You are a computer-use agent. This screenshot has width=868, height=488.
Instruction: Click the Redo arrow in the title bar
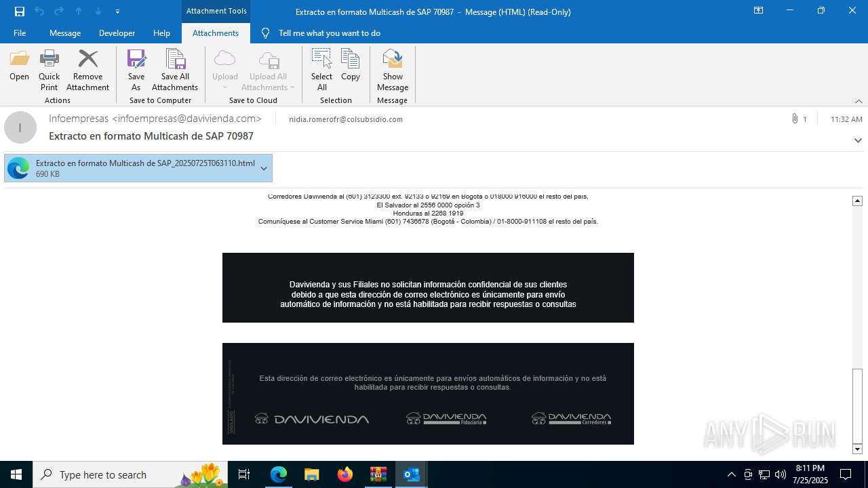[x=59, y=12]
